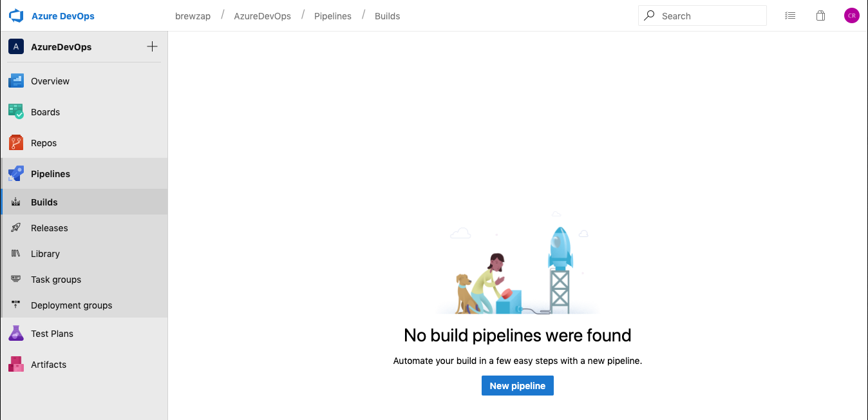This screenshot has width=868, height=420.
Task: Open Library under Pipelines
Action: click(x=45, y=254)
